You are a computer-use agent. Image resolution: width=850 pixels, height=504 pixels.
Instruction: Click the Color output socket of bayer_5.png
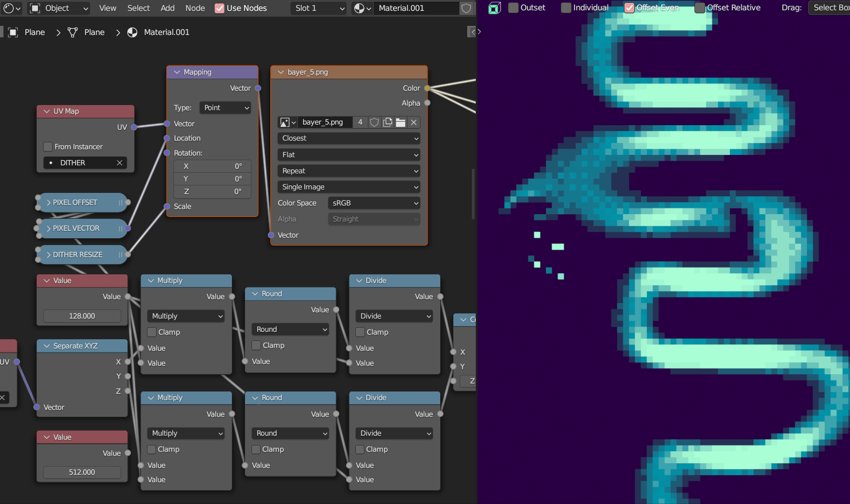(427, 88)
